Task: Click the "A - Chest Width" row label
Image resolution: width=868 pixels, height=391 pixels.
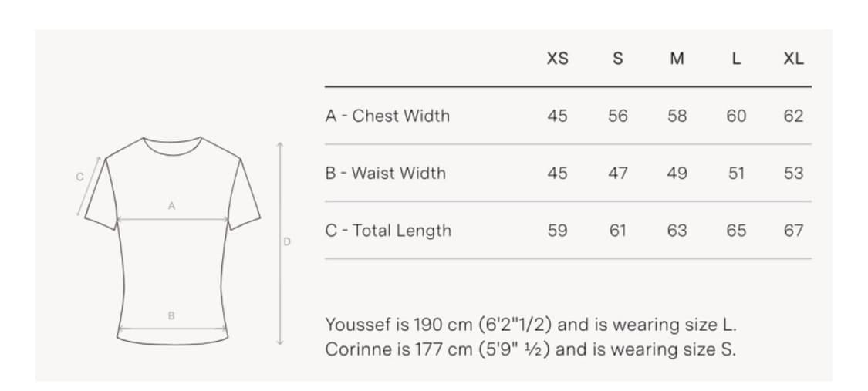Action: pyautogui.click(x=387, y=116)
